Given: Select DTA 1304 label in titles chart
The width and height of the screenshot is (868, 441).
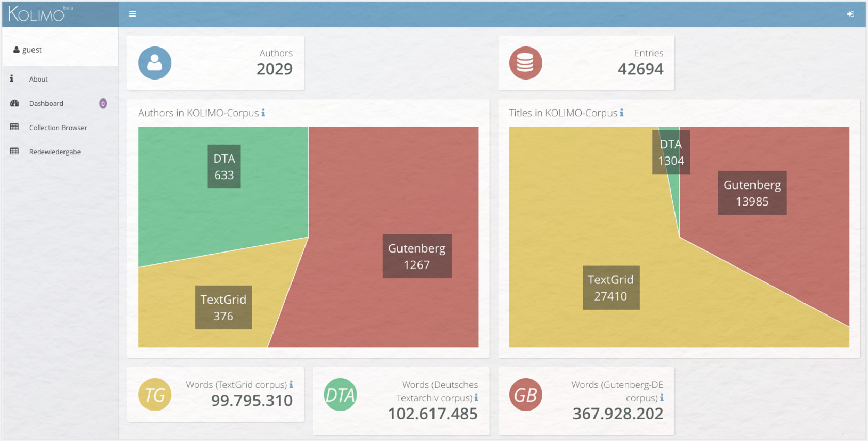Looking at the screenshot, I should pyautogui.click(x=671, y=152).
